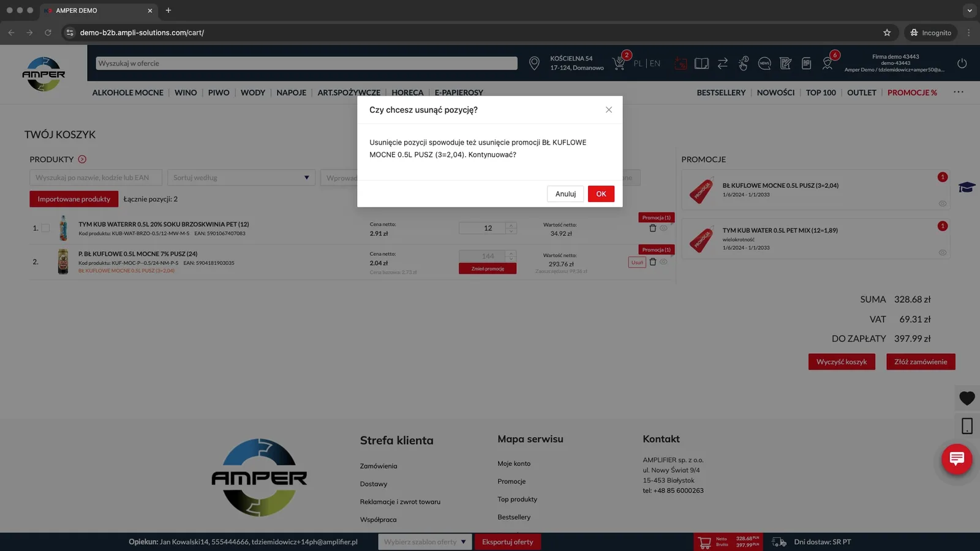The height and width of the screenshot is (551, 980).
Task: Open the notepad with pencil icon
Action: (x=785, y=63)
